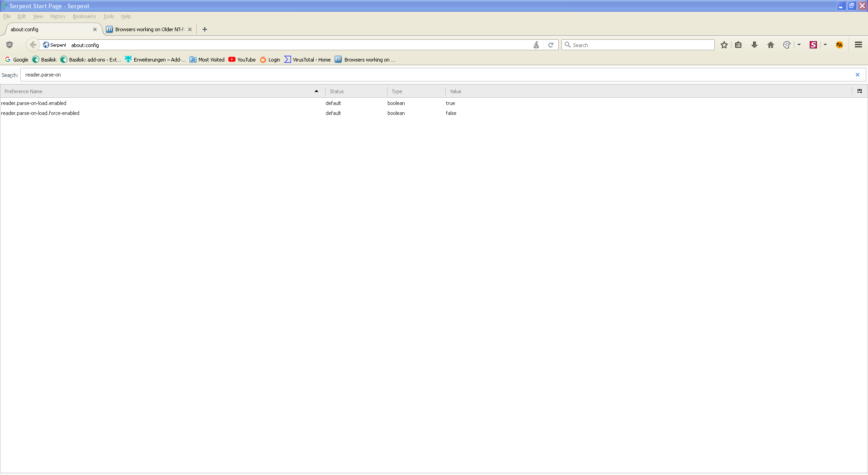Open a new tab with plus button
Viewport: 868px width, 475px height.
coord(205,29)
